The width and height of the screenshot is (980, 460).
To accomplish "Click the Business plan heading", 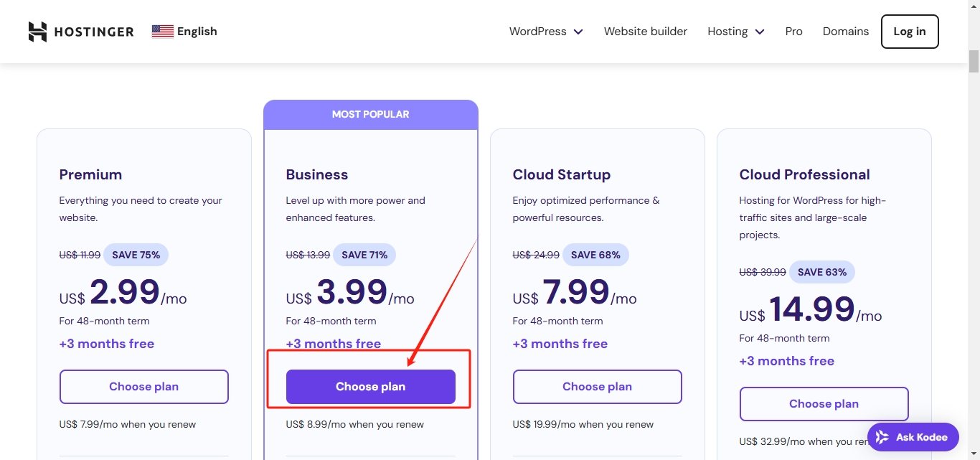I will tap(316, 174).
